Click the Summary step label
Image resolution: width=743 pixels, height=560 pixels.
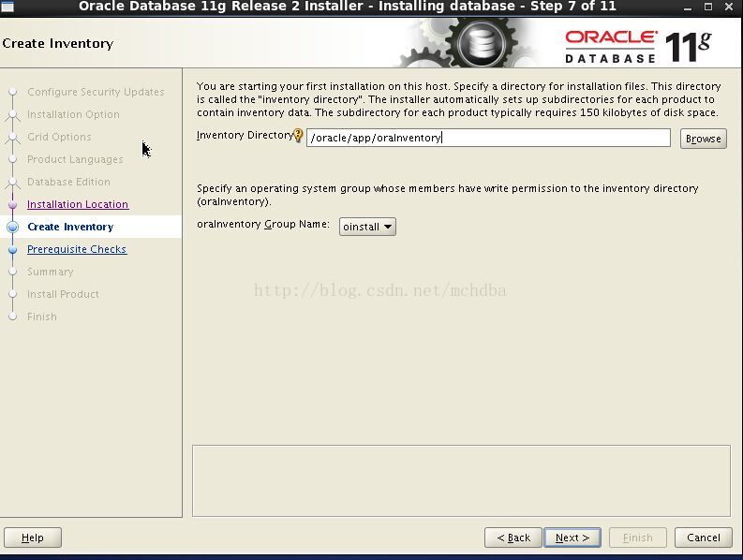coord(51,272)
